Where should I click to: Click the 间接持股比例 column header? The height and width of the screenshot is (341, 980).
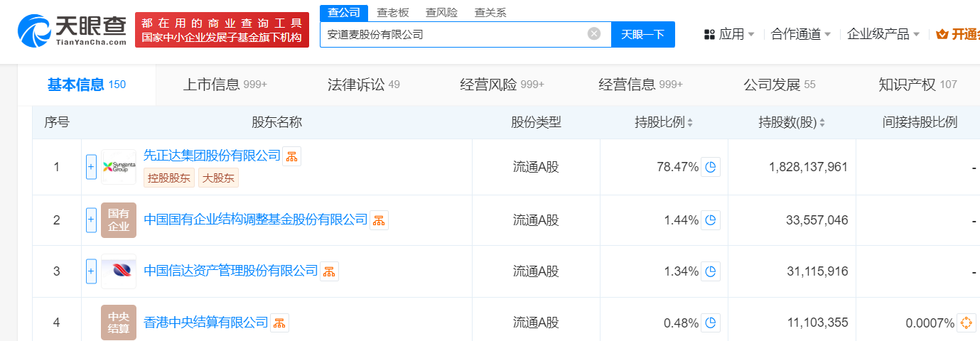coord(920,122)
